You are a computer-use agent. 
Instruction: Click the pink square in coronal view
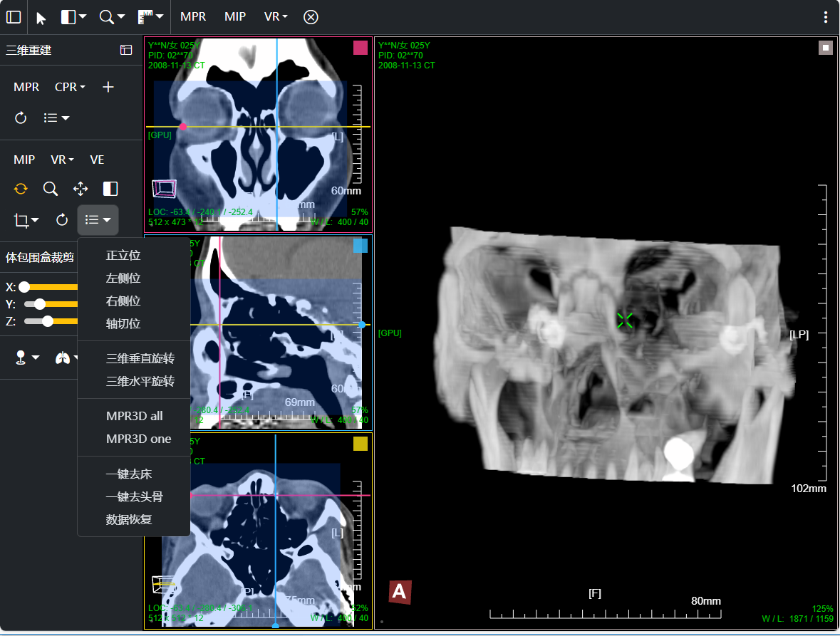click(x=361, y=48)
